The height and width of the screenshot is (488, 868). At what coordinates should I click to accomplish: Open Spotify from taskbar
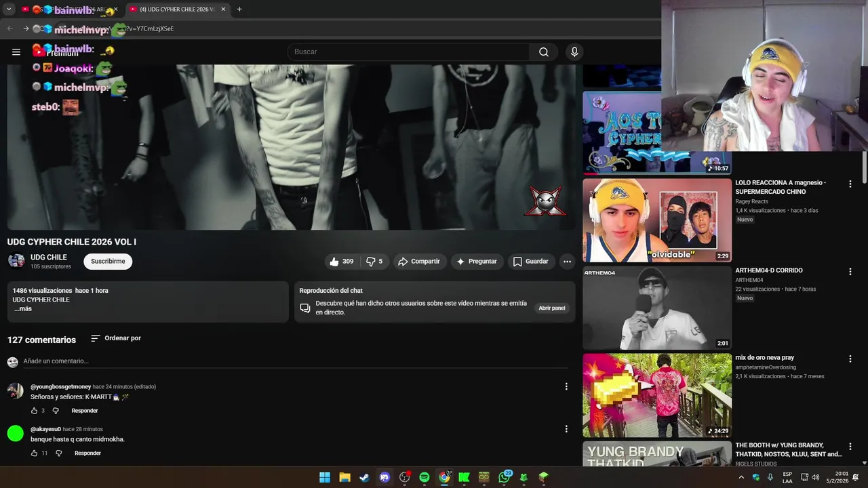(424, 477)
